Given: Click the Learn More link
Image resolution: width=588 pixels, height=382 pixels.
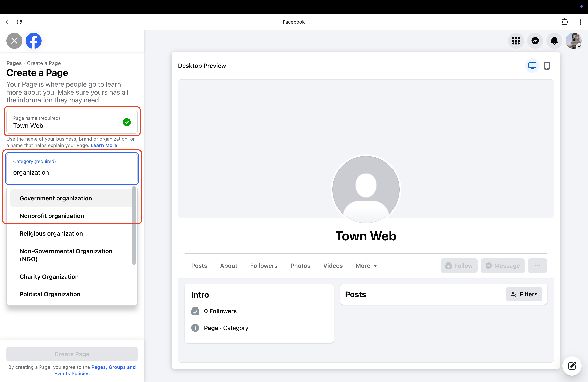Looking at the screenshot, I should 104,145.
